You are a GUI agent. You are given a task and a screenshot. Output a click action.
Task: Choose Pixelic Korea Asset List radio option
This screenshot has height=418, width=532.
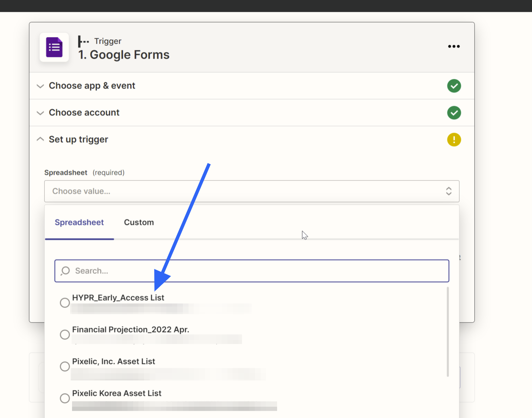point(65,398)
